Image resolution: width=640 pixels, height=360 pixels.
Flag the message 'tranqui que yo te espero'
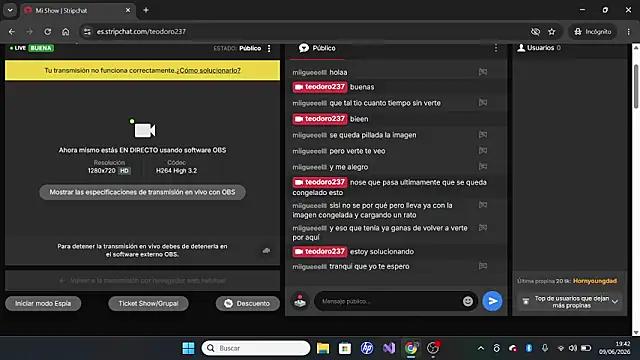pos(483,266)
